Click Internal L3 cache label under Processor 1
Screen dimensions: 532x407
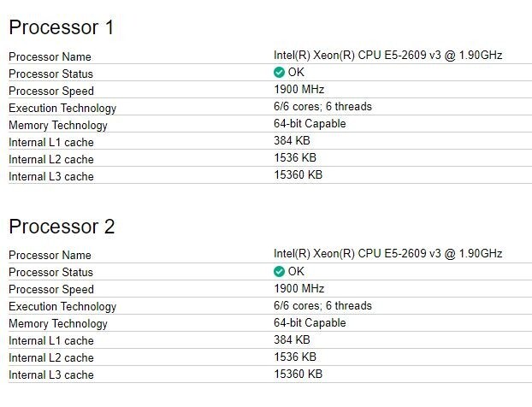51,176
